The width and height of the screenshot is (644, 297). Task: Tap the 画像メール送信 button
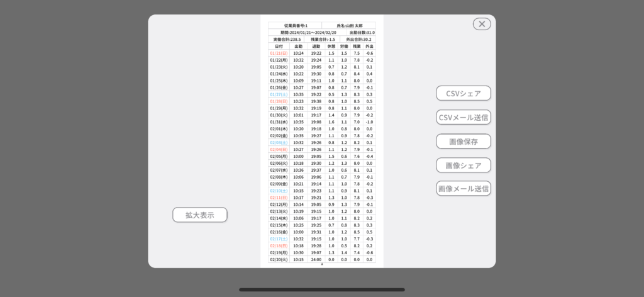[464, 188]
